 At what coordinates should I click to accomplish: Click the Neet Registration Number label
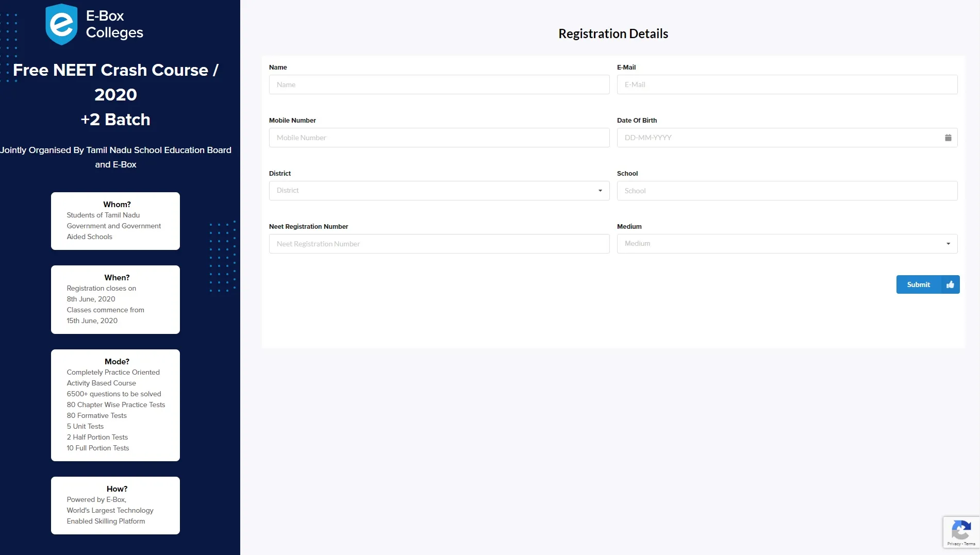click(x=308, y=226)
